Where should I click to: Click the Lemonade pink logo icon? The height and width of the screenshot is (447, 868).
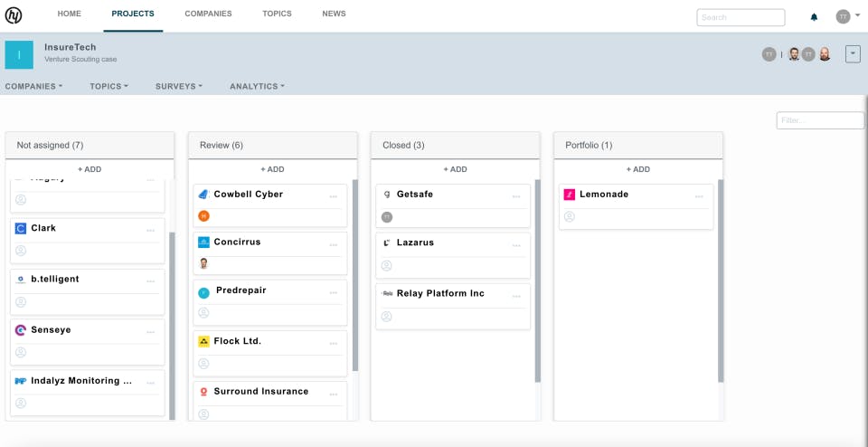570,195
